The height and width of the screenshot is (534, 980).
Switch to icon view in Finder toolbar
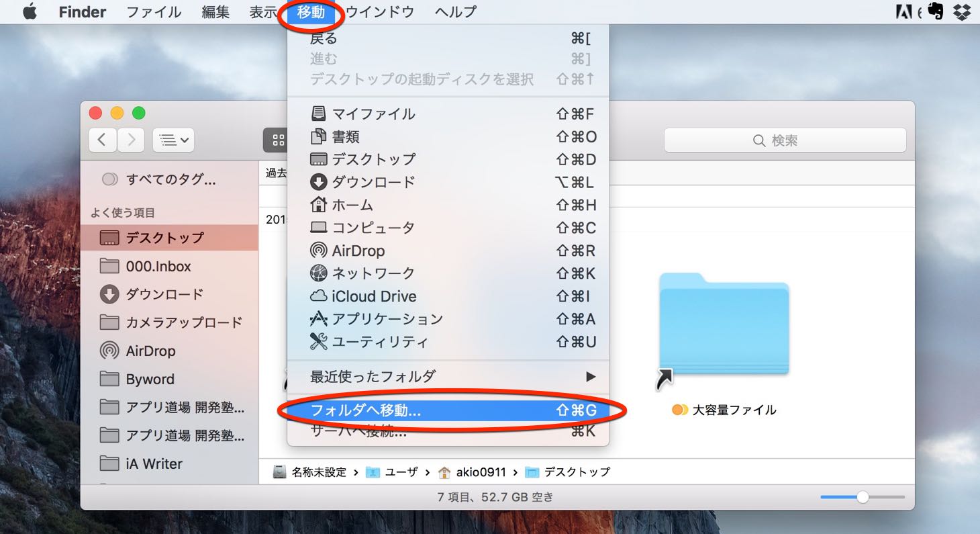point(278,140)
